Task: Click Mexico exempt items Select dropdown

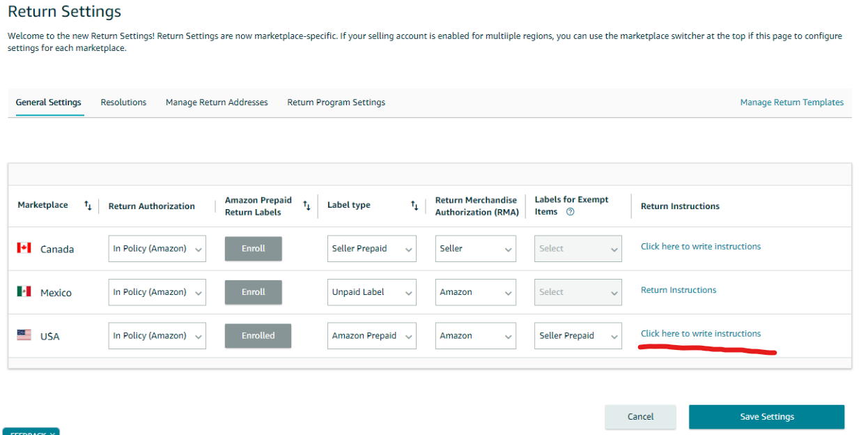Action: (578, 292)
